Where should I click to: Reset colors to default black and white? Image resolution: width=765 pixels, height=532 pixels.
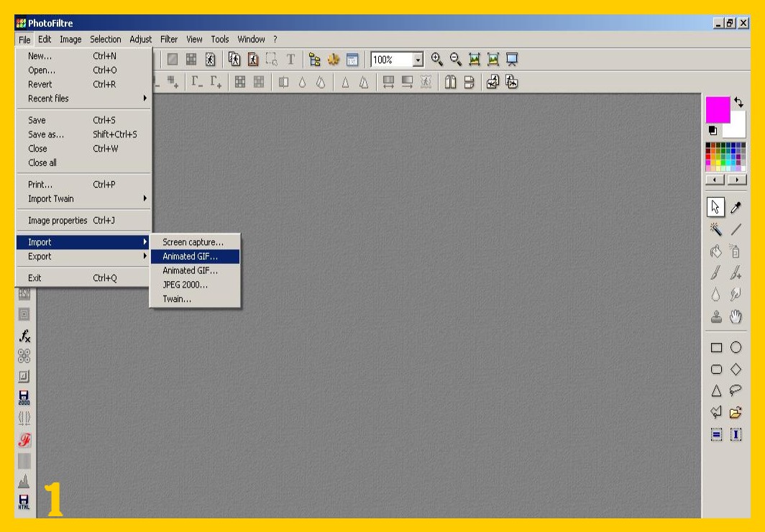pyautogui.click(x=713, y=130)
